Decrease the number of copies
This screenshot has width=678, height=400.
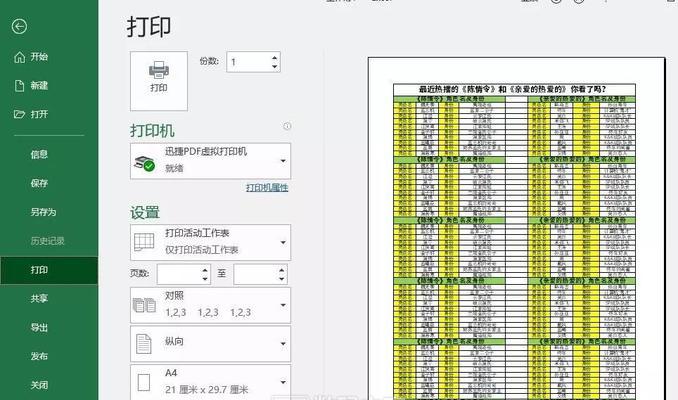[275, 67]
